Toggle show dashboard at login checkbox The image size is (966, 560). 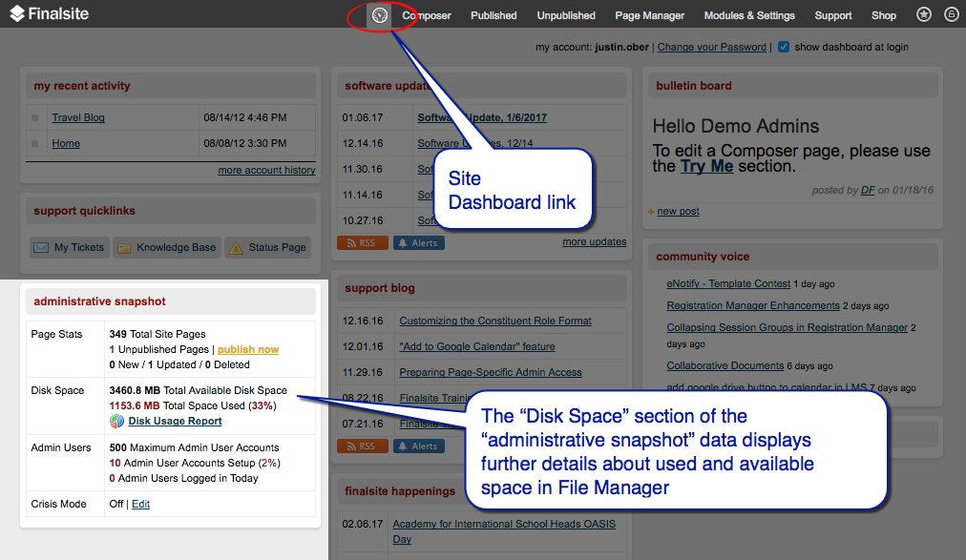pos(784,47)
